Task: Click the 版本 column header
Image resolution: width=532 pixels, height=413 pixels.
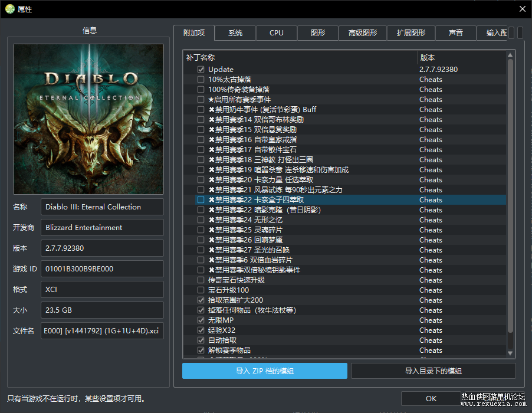Action: click(x=461, y=57)
